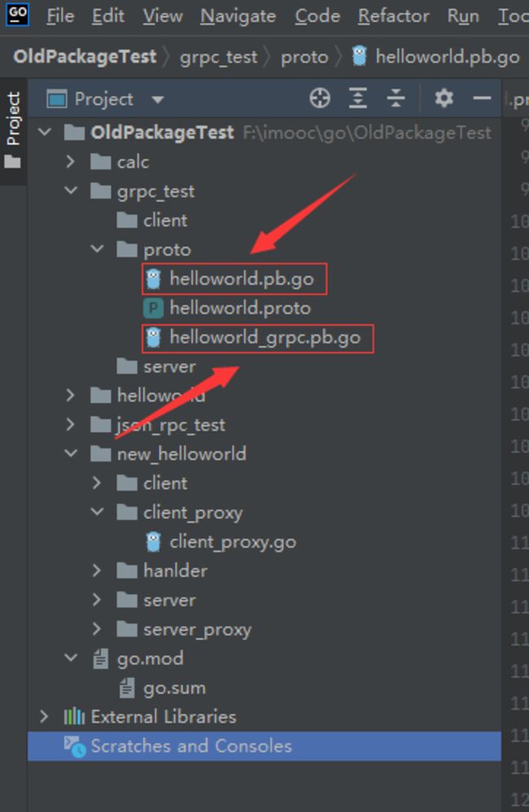Click the Collapse All icon in Project toolbar
Screen dimensions: 529x812
tap(396, 98)
